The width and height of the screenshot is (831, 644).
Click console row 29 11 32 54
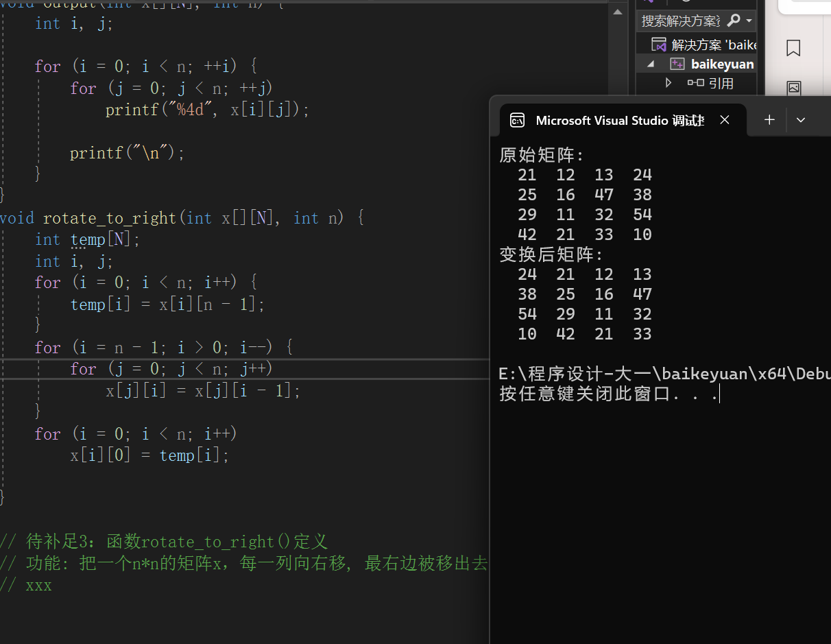(x=585, y=215)
